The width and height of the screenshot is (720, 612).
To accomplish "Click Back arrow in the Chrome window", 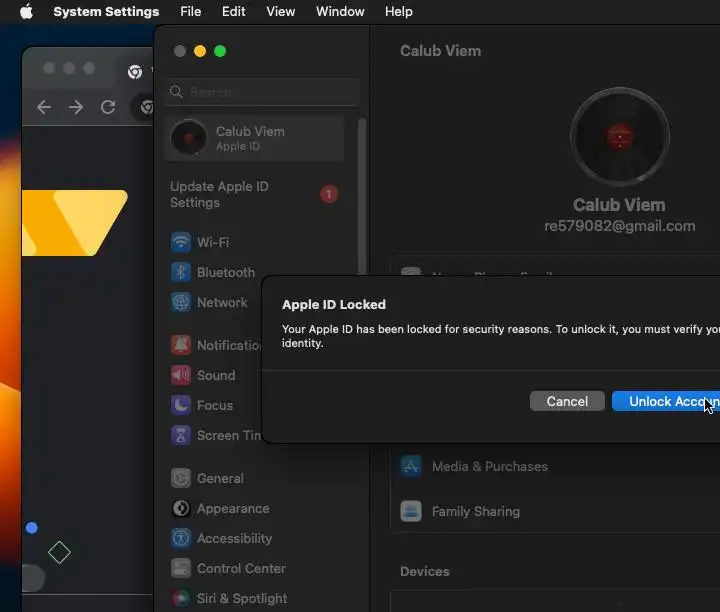I will [44, 107].
